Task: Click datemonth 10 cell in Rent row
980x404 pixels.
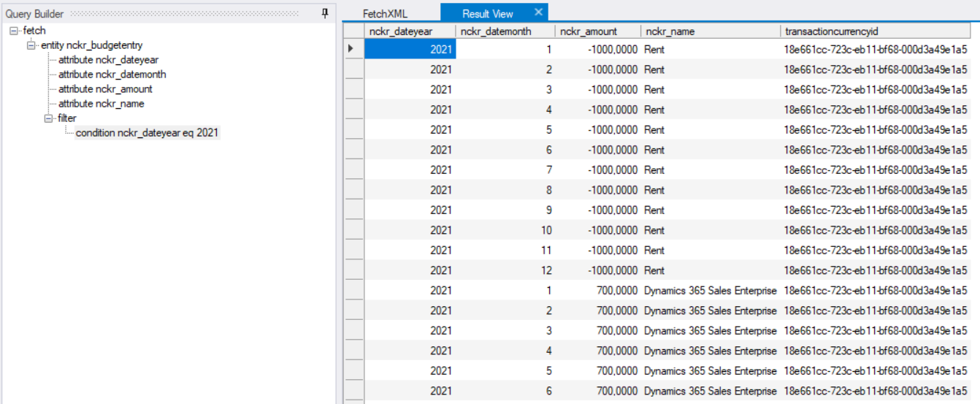Action: 505,230
